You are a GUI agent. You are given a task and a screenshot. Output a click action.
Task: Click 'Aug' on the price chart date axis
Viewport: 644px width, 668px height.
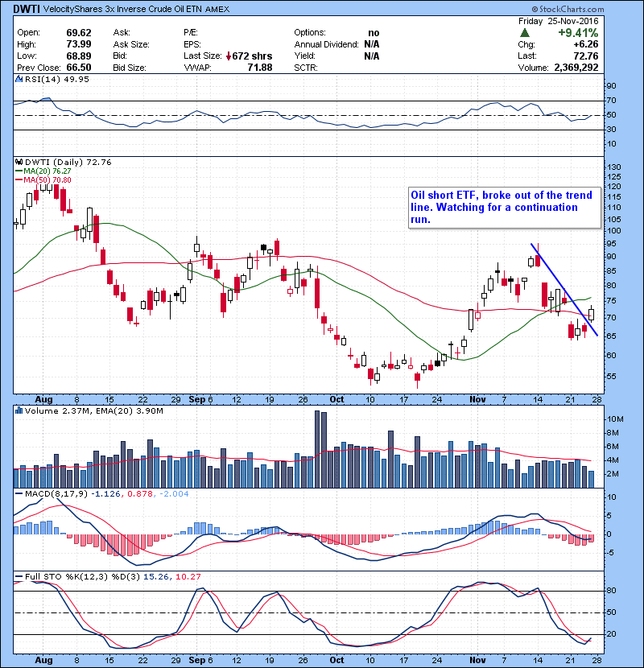coord(43,399)
